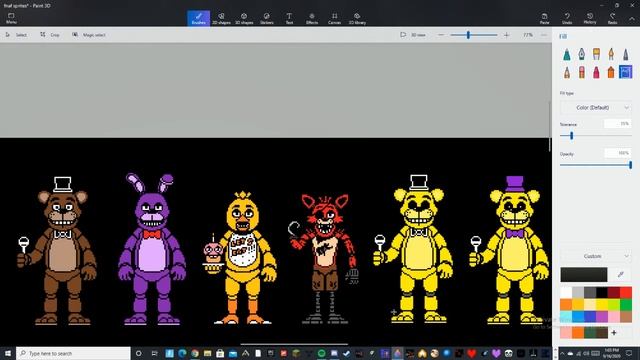Switch to the 3D shapes tab
The height and width of the screenshot is (360, 640).
244,18
